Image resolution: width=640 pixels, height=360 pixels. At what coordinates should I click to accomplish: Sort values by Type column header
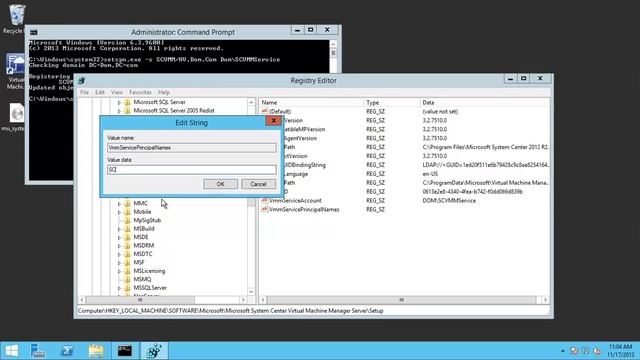click(x=391, y=102)
